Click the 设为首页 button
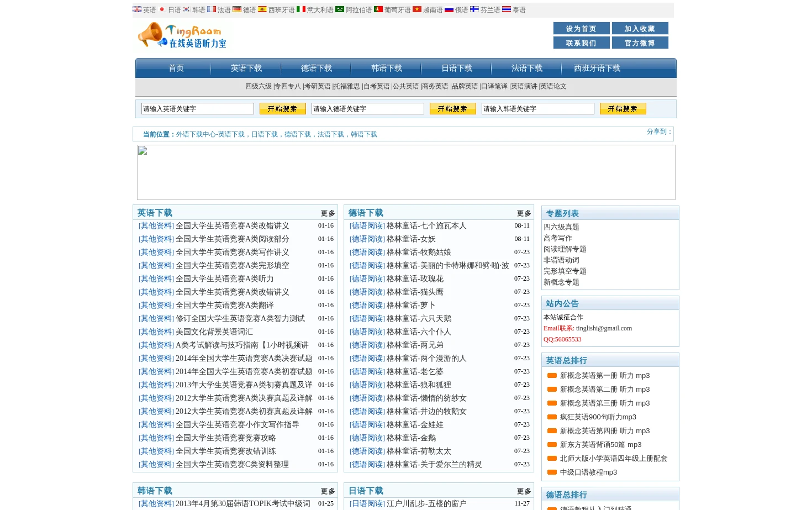Screen dimensions: 812x510 coord(582,28)
